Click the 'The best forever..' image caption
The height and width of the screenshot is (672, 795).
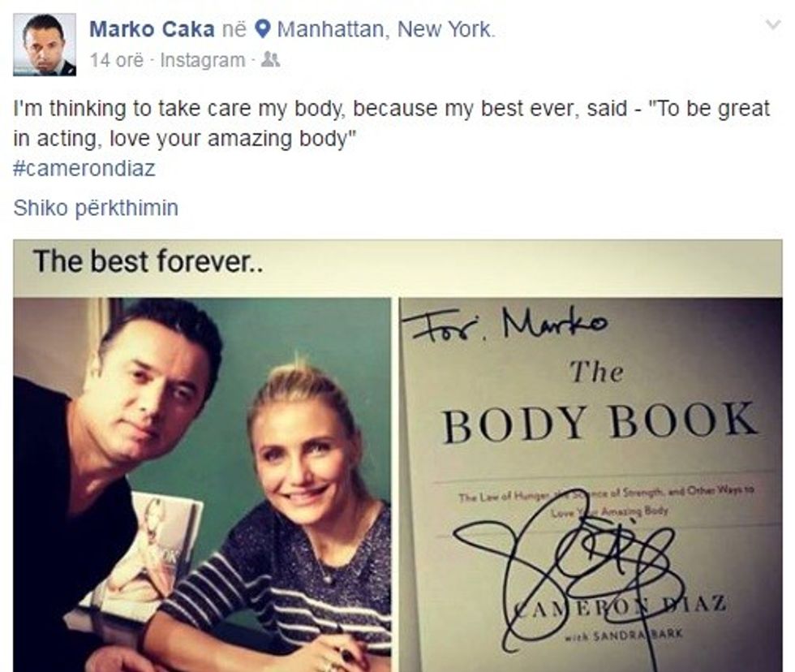(148, 261)
